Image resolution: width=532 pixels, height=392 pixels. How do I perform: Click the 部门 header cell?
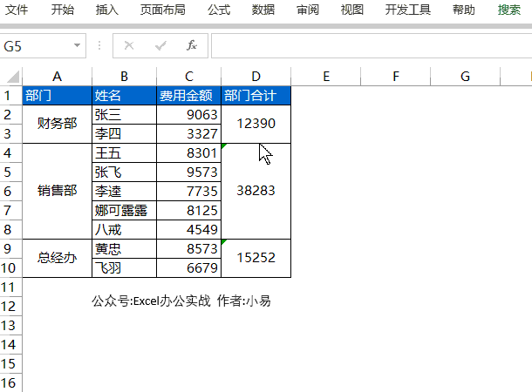57,96
